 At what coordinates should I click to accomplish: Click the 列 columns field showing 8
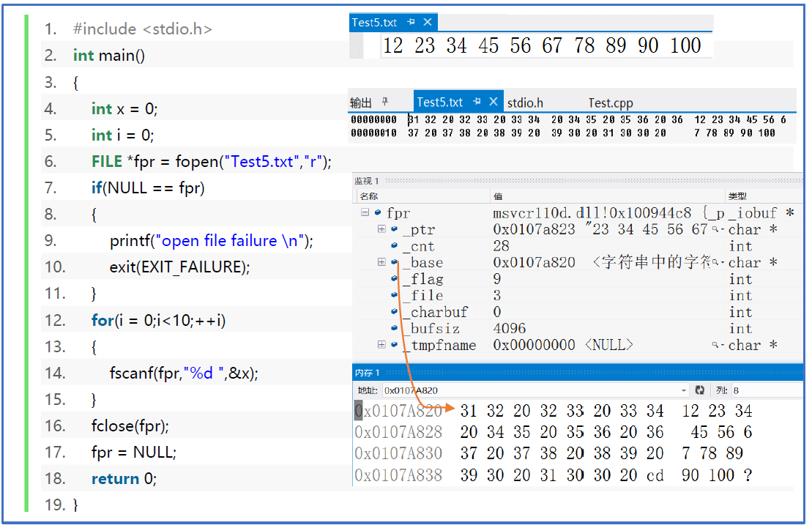(x=761, y=390)
